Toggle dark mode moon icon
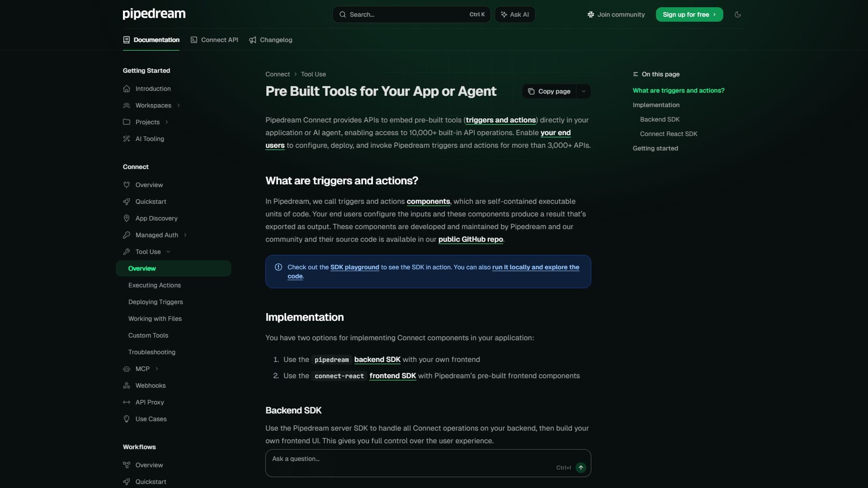This screenshot has width=868, height=488. click(x=738, y=14)
